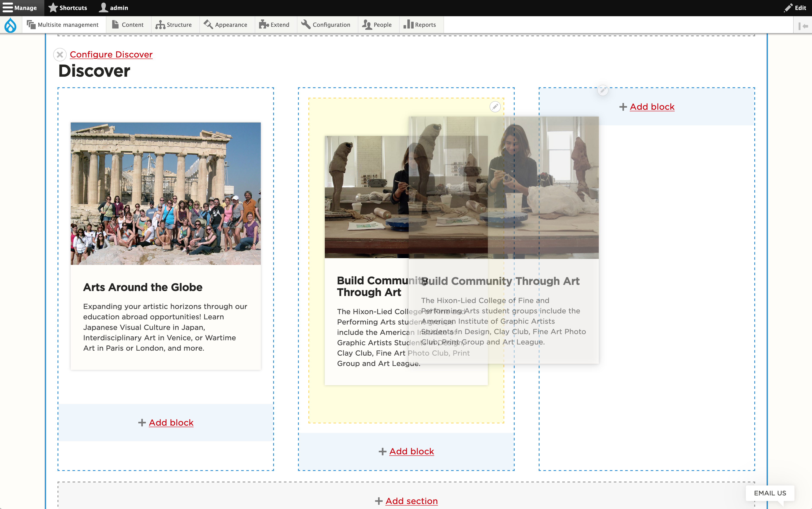Open the Shortcuts star menu
Viewport: 812px width, 509px height.
[x=68, y=8]
